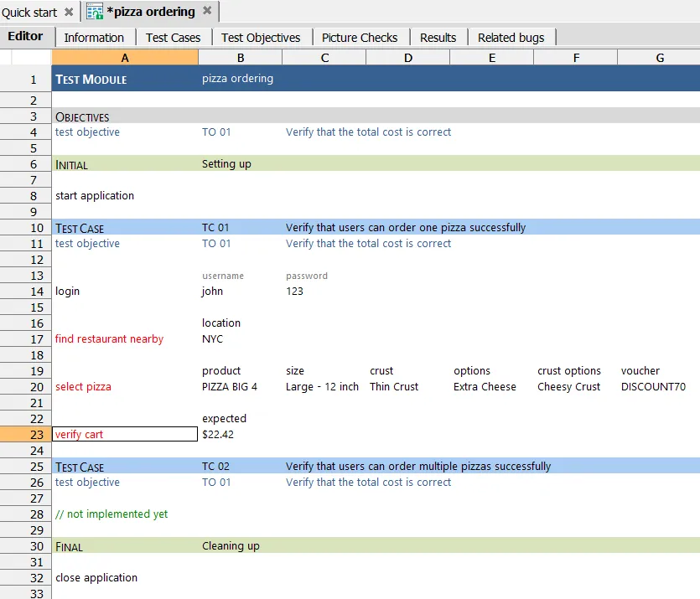
Task: Click the pizza ordering tab's spreadsheet icon
Action: click(95, 13)
